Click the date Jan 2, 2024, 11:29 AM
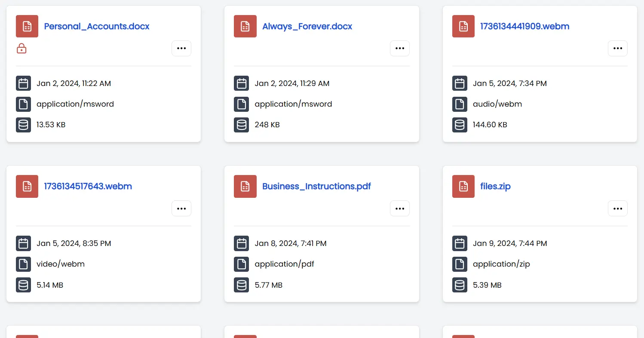This screenshot has height=338, width=644. [292, 83]
